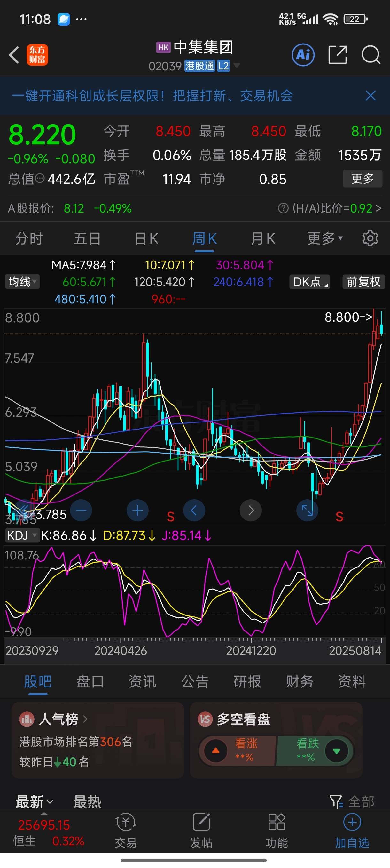390x868 pixels.
Task: Tap the 240:6.418 moving average label
Action: [x=243, y=282]
